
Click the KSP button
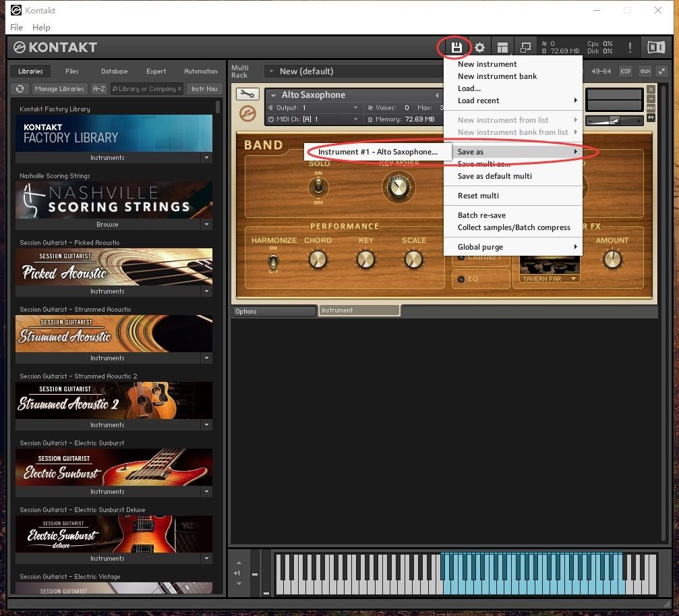tap(625, 71)
